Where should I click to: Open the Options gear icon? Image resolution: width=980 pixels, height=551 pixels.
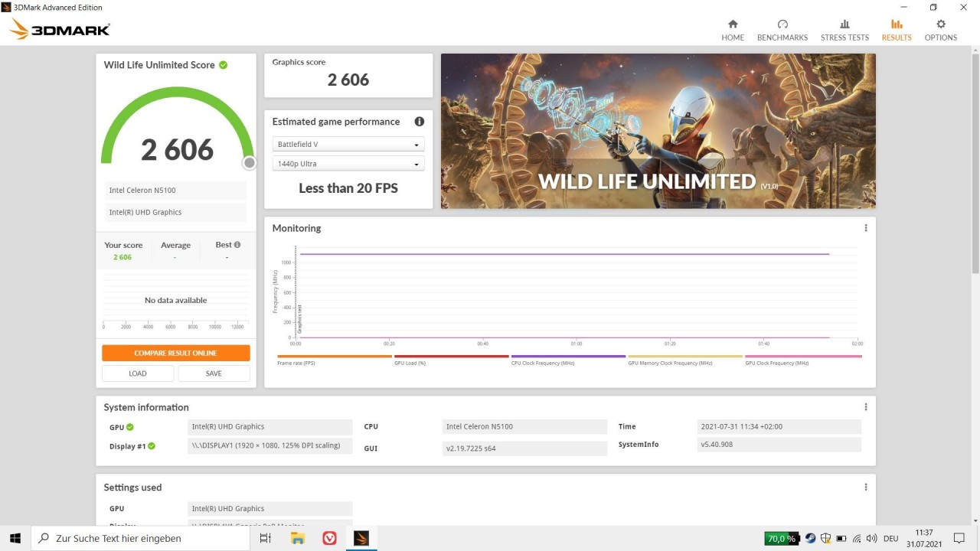[941, 24]
